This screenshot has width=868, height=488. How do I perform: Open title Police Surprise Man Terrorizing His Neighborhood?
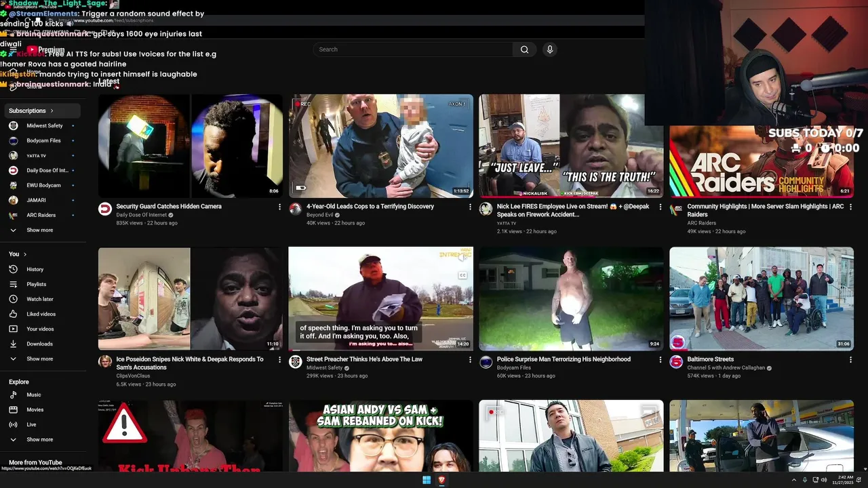pyautogui.click(x=564, y=359)
